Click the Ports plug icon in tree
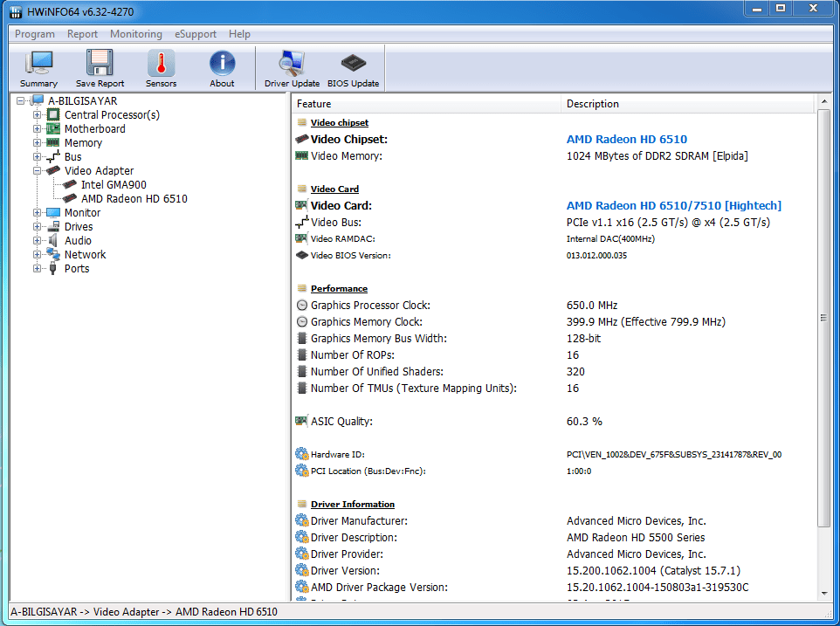The width and height of the screenshot is (840, 626). click(x=53, y=268)
